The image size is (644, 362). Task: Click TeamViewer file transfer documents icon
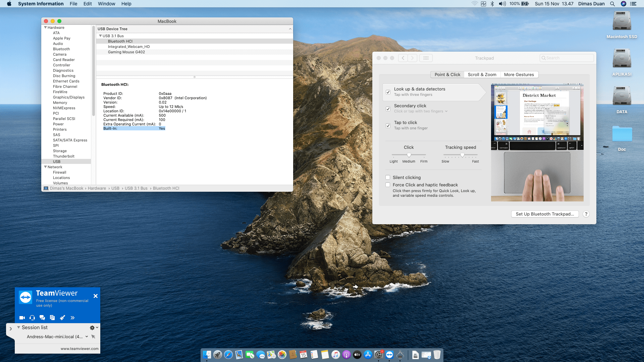point(52,317)
